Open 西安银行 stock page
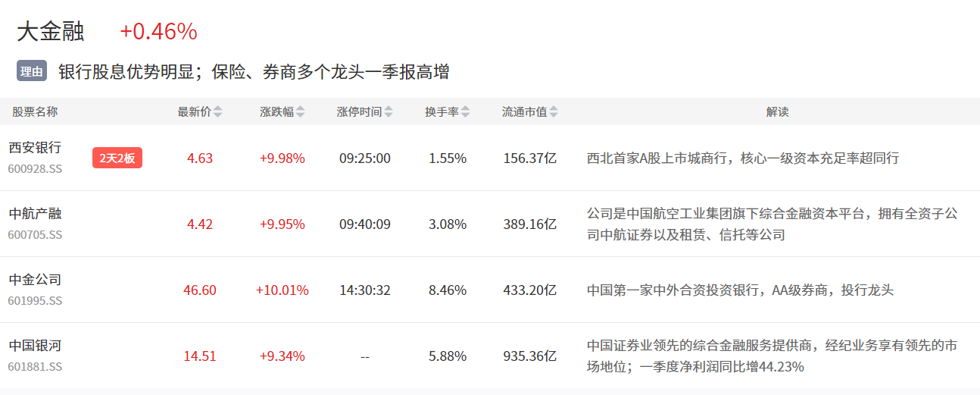 (35, 148)
